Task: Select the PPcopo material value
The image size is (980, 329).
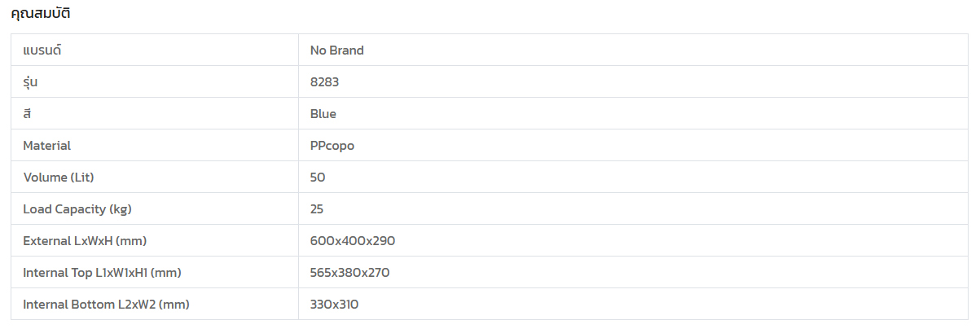Action: [x=332, y=146]
